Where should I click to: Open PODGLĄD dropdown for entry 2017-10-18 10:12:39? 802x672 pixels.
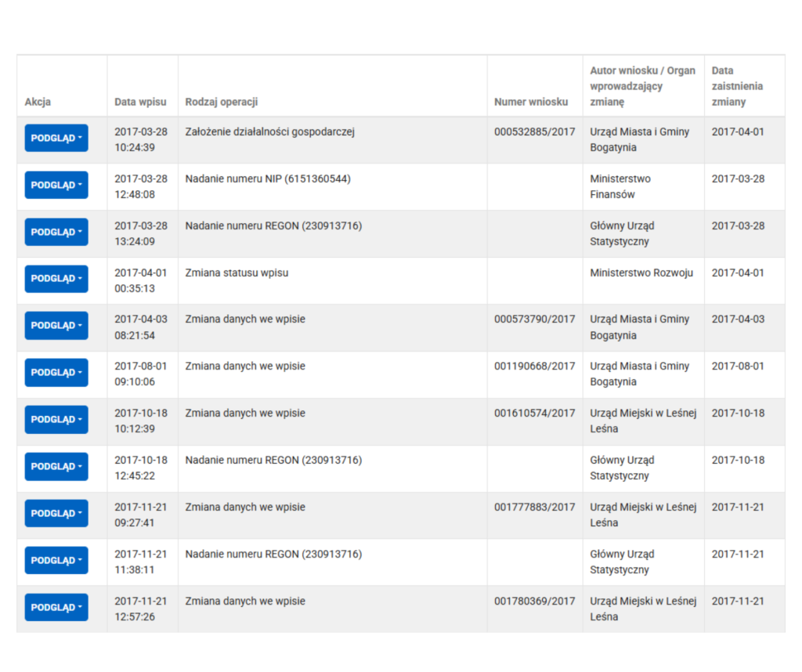56,420
